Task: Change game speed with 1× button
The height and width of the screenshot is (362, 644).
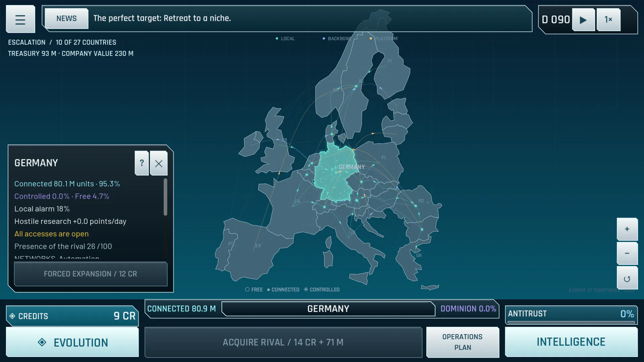Action: (608, 20)
